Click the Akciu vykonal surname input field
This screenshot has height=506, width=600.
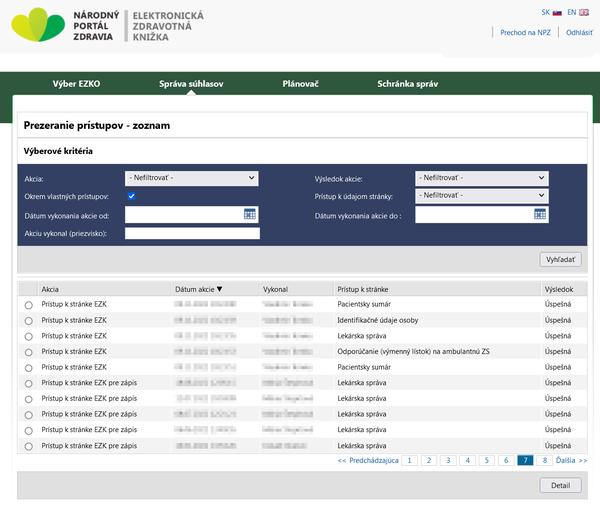click(x=192, y=233)
